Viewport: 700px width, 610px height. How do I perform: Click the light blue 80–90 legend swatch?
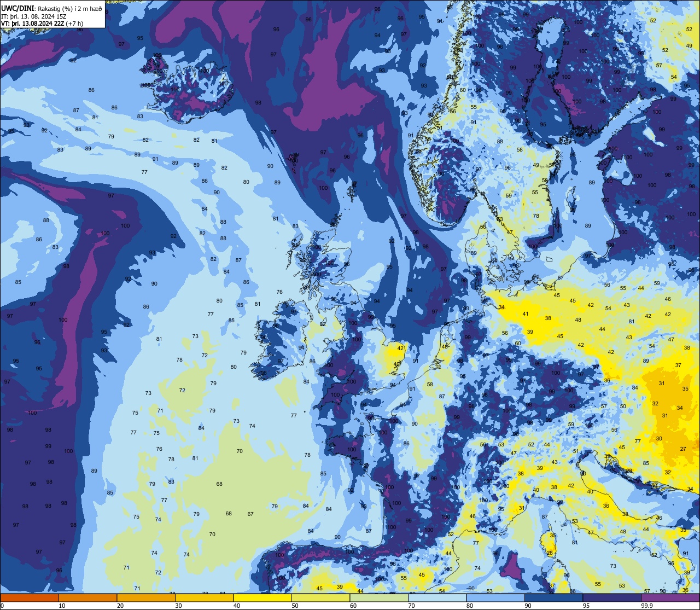pos(495,597)
